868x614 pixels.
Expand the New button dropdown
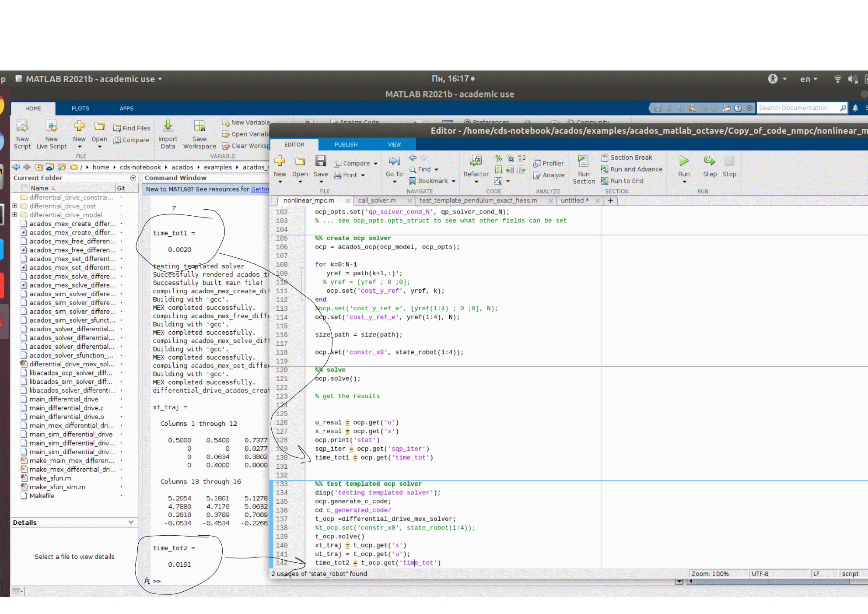click(x=280, y=182)
